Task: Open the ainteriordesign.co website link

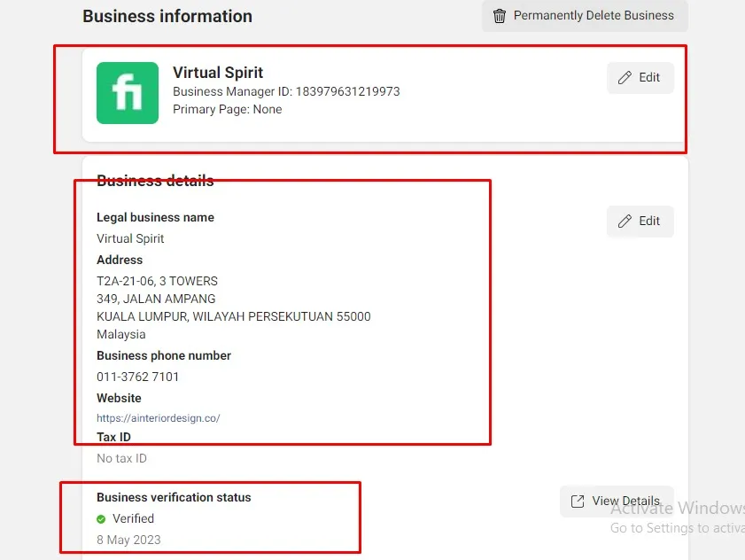Action: click(159, 418)
